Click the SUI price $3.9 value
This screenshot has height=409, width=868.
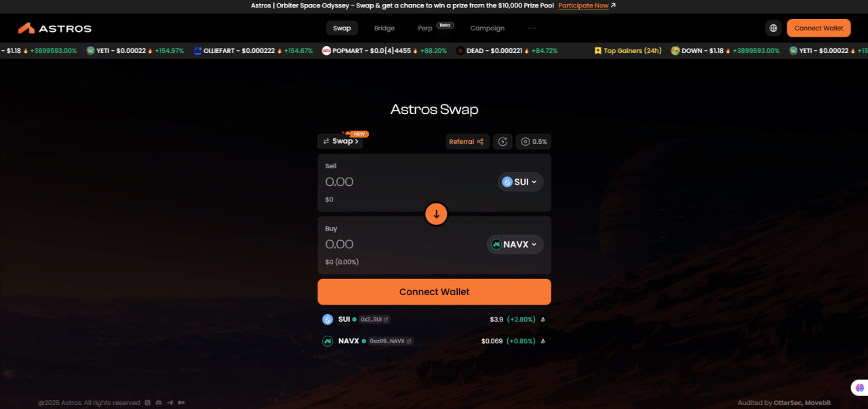496,319
